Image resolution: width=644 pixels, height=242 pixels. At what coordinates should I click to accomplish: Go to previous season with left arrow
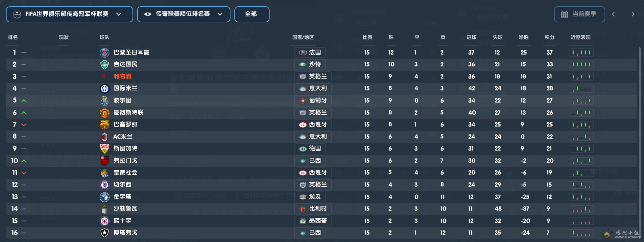coord(613,14)
